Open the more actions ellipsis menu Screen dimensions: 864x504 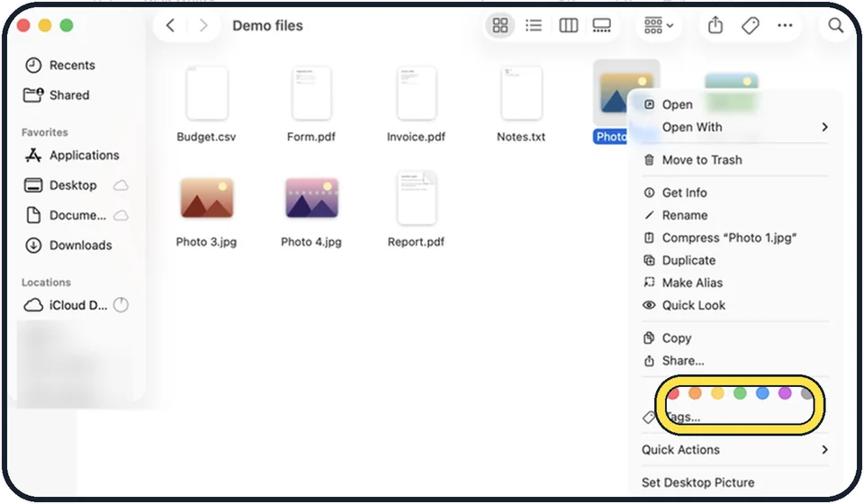[x=785, y=25]
